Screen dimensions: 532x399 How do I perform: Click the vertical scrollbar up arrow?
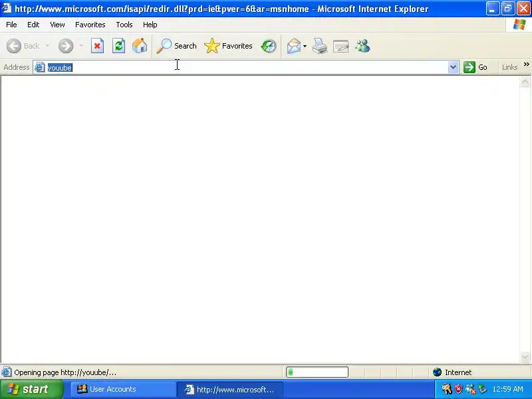tap(525, 82)
